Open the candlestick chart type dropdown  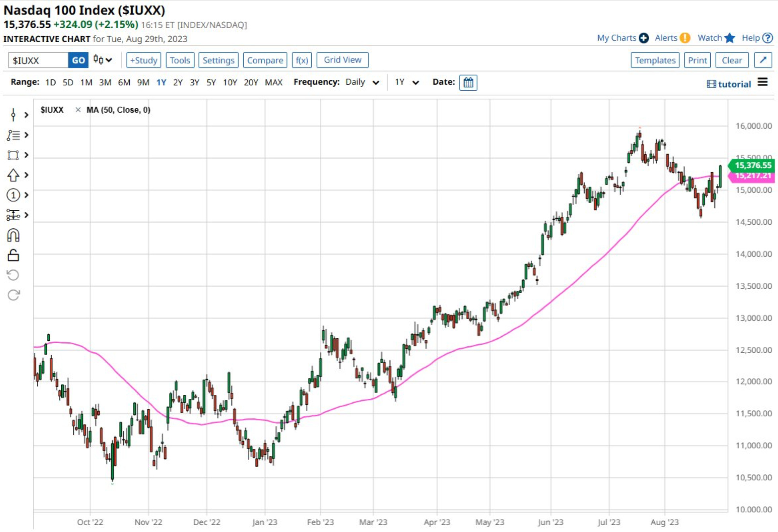(x=103, y=60)
